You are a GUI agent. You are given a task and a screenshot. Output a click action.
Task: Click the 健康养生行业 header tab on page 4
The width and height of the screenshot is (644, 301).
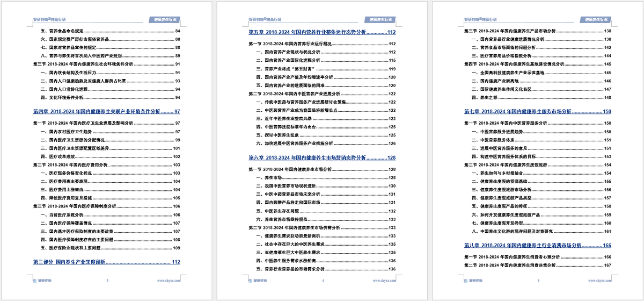coord(380,19)
